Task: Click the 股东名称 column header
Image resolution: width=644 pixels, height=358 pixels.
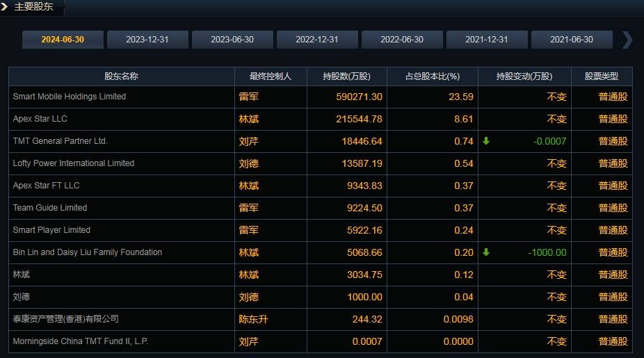Action: (x=121, y=76)
